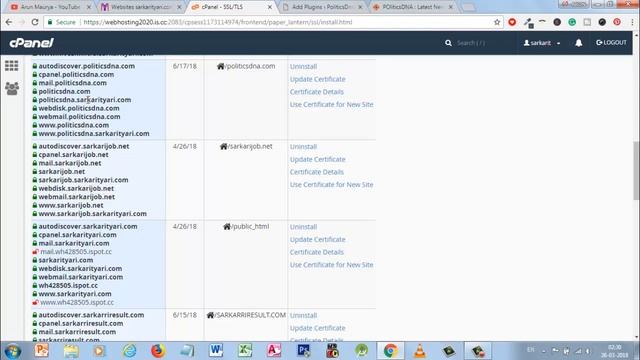
Task: Uninstall the SARKARRIRESULT.COM certificate
Action: 303,316
